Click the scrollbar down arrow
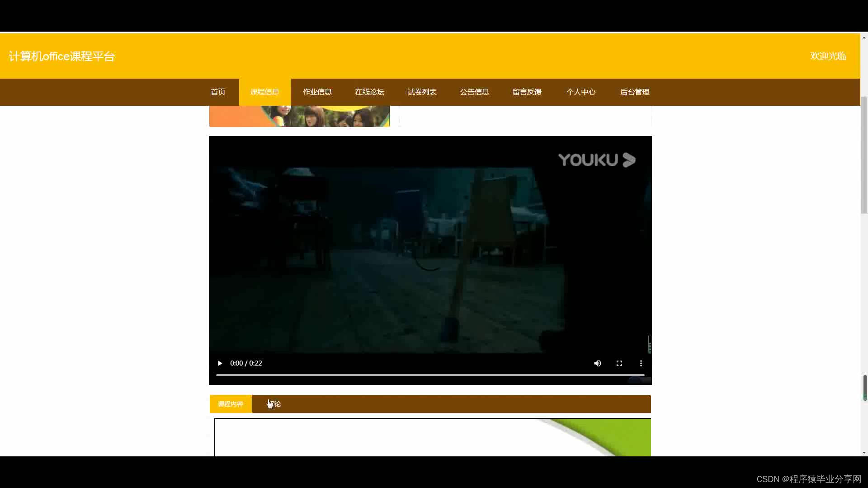This screenshot has height=488, width=868. 864,453
